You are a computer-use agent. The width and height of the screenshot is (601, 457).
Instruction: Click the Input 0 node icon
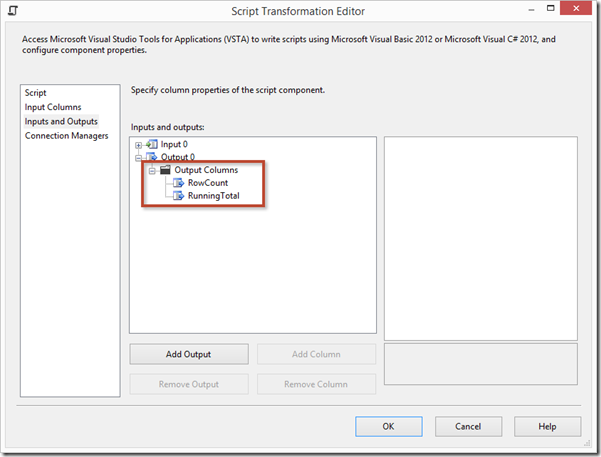152,145
